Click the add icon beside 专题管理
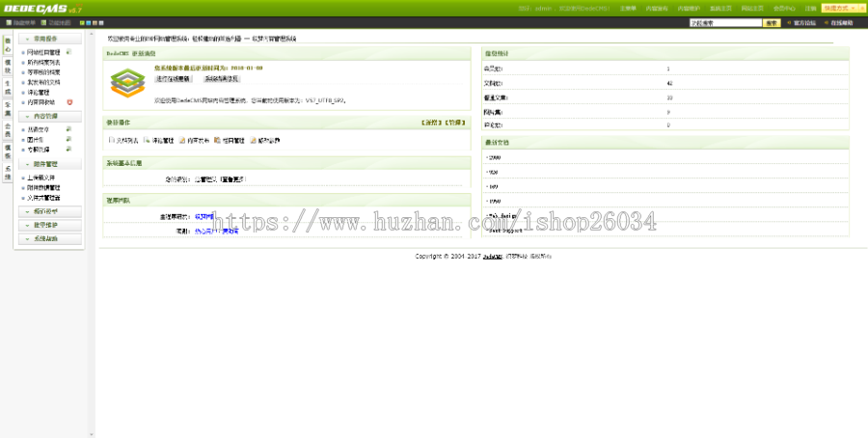Screen dimensions: 868x438 (68, 149)
